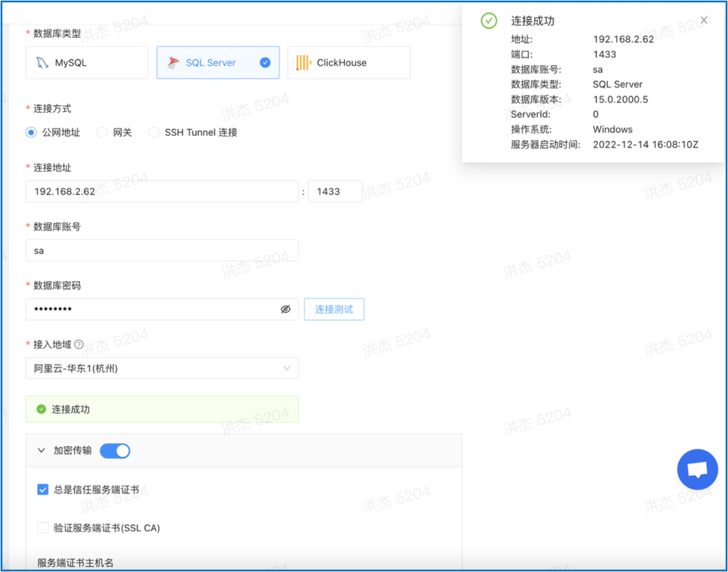
Task: Click the ClickHouse striped logo icon
Action: 304,63
